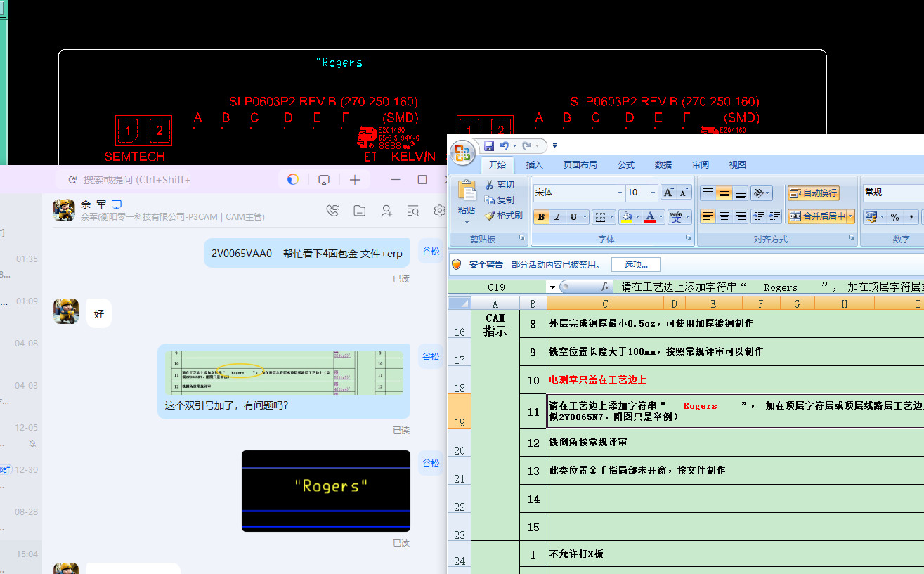This screenshot has height=574, width=924.
Task: Click 选项... in the security warning bar
Action: pos(636,264)
